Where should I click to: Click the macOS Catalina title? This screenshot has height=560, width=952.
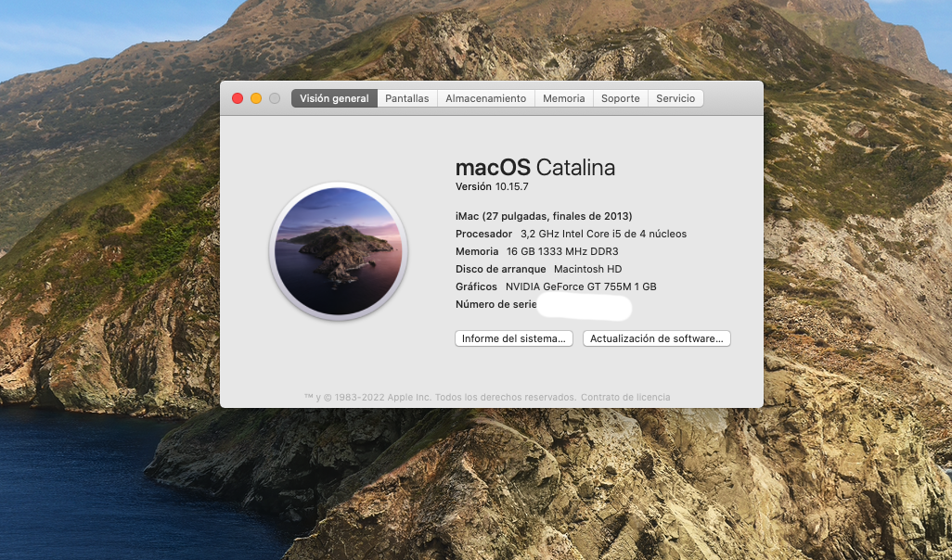[534, 168]
